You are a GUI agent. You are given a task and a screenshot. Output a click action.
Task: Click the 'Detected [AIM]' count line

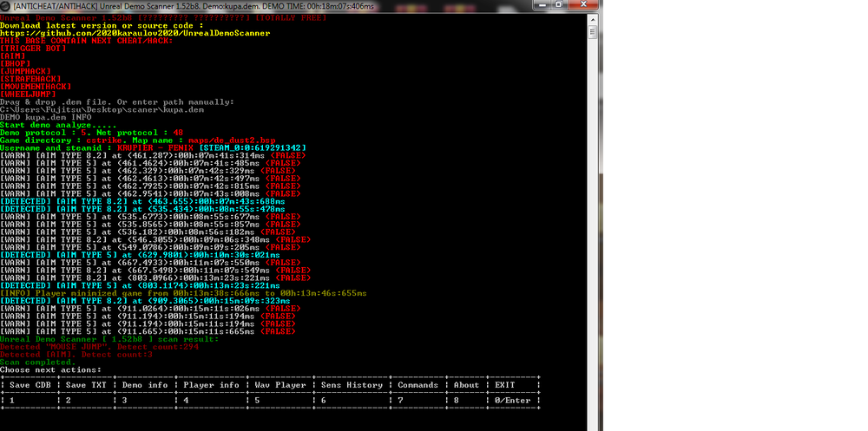coord(76,355)
